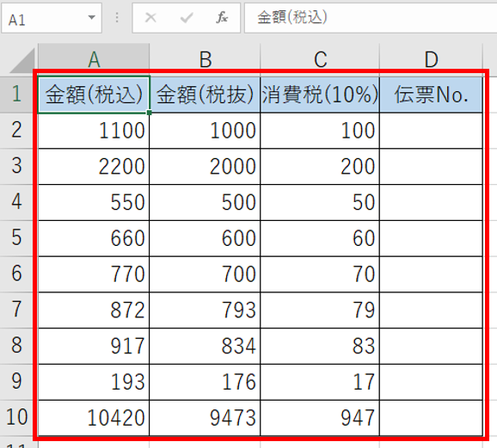Open the insert function fx dialog
497x448 pixels.
coord(222,18)
